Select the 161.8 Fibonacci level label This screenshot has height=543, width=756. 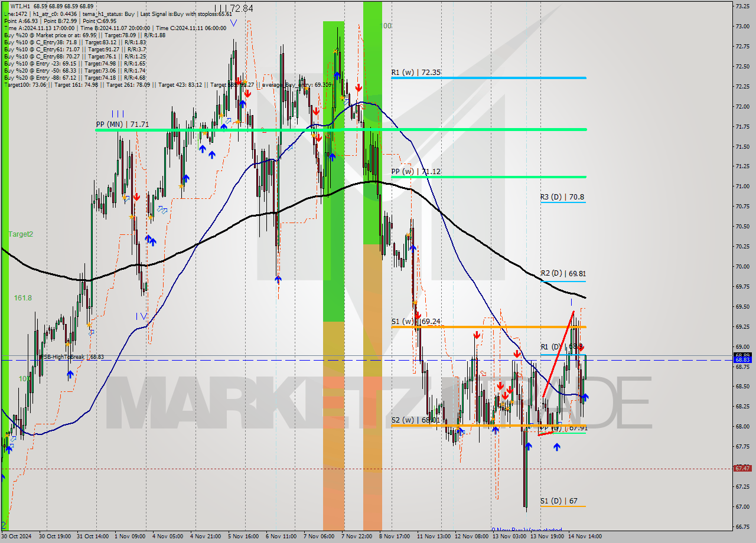23,298
